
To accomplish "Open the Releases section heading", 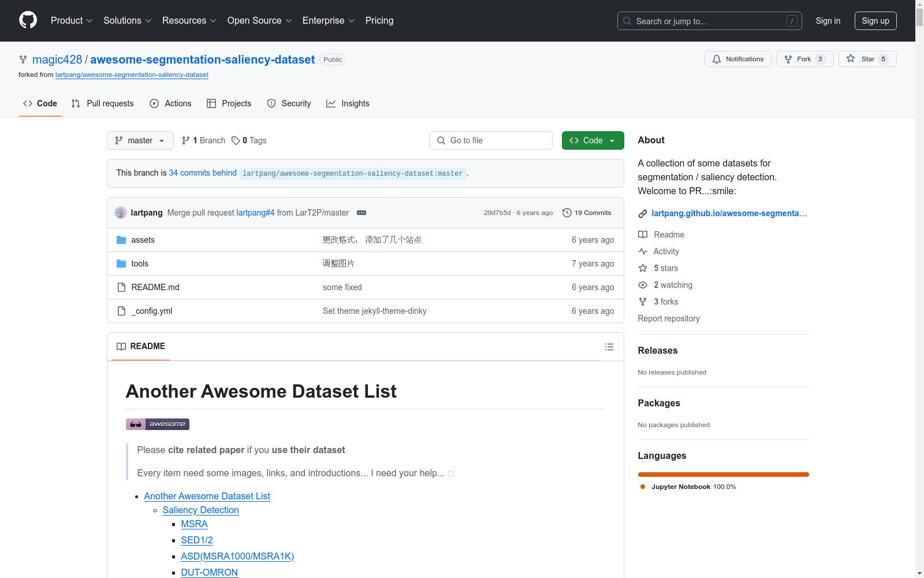I will coord(658,350).
